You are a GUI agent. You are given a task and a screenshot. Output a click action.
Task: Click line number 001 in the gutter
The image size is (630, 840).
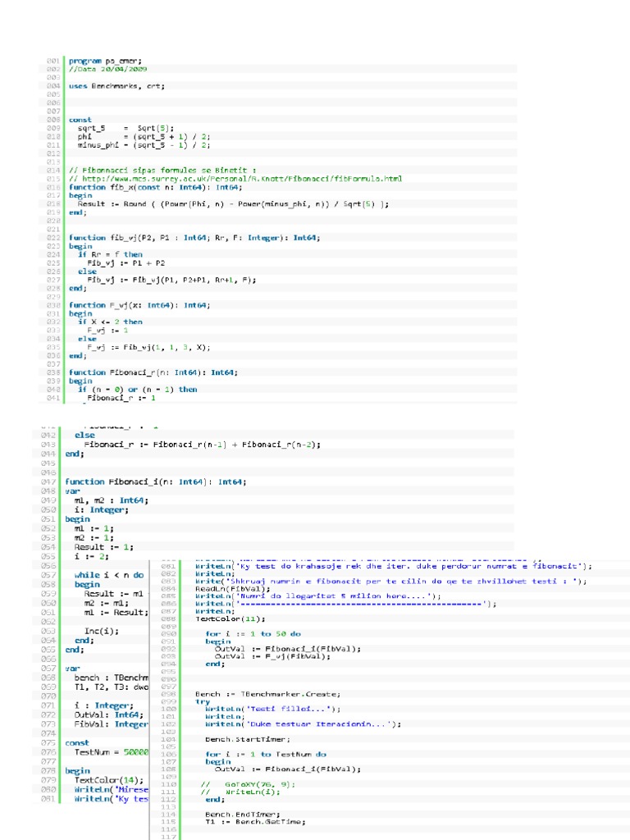[x=52, y=61]
